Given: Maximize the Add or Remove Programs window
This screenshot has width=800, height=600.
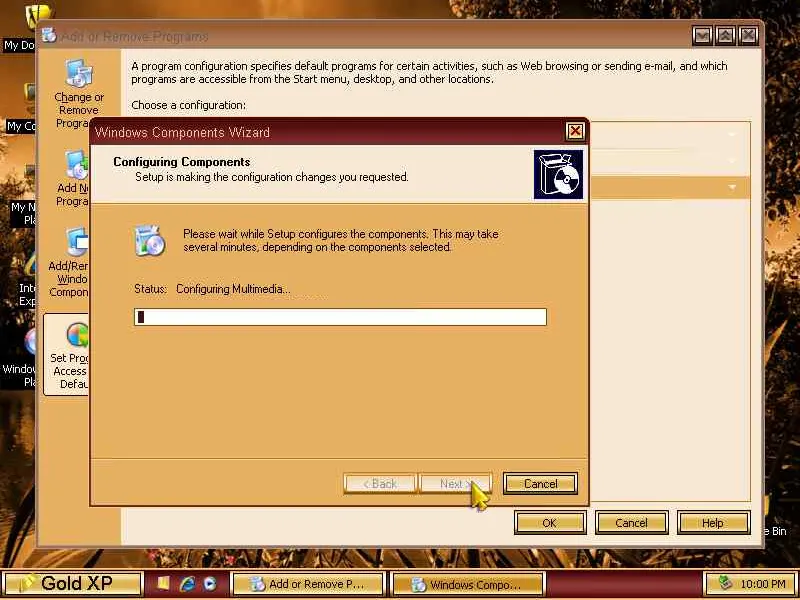Looking at the screenshot, I should pyautogui.click(x=726, y=35).
